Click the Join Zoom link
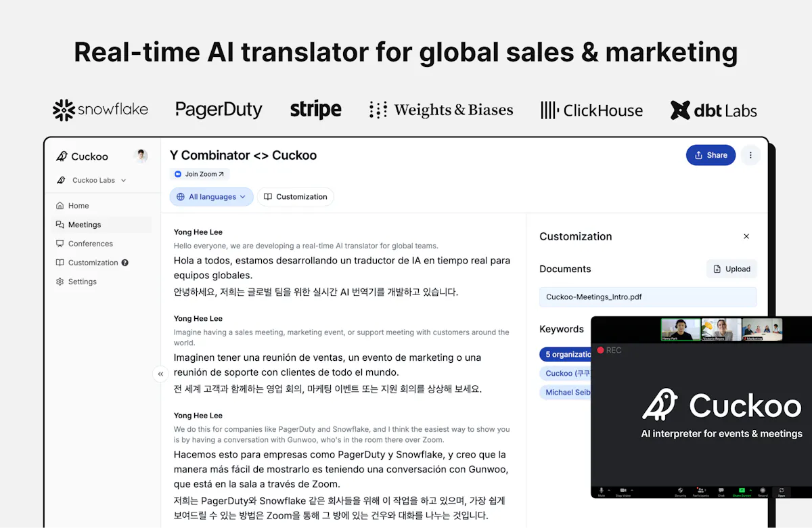 pyautogui.click(x=200, y=174)
